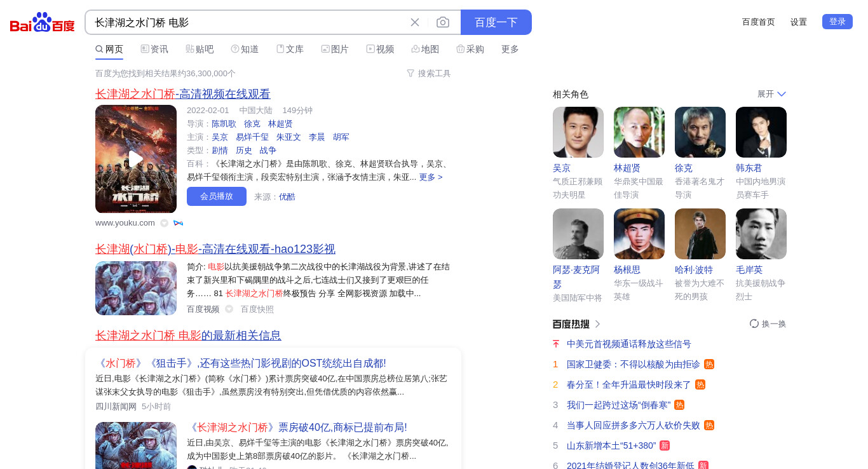This screenshot has height=469, width=868.
Task: Open result 长津湖之水门桥-高清视频在线观看
Action: pos(183,94)
